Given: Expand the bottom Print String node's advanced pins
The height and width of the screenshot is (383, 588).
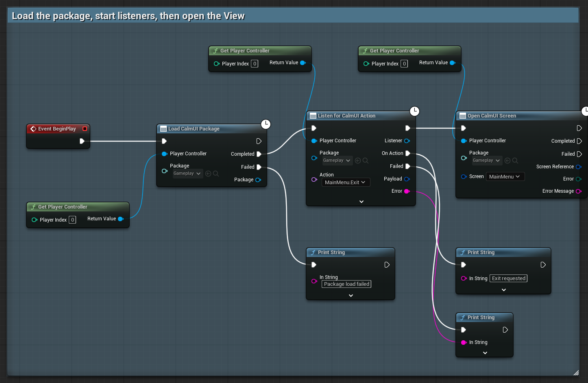Looking at the screenshot, I should [x=485, y=353].
